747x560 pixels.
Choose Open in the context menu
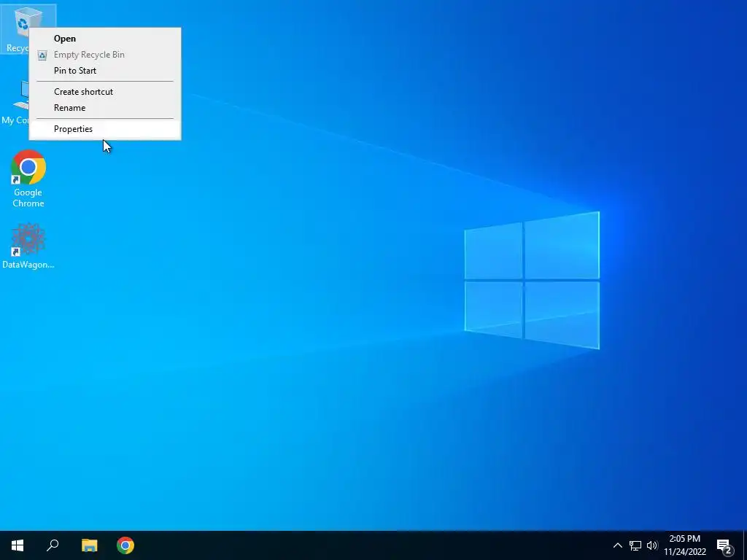105,39
